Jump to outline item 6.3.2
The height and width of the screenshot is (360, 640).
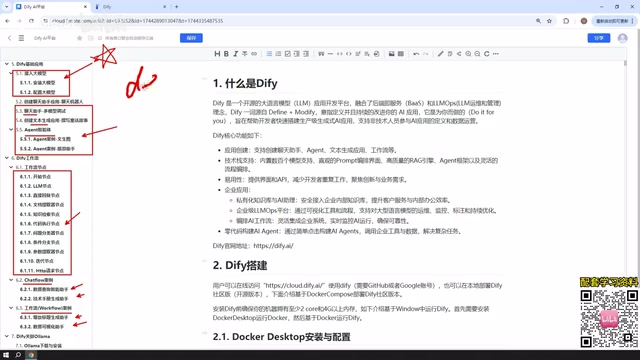42,327
